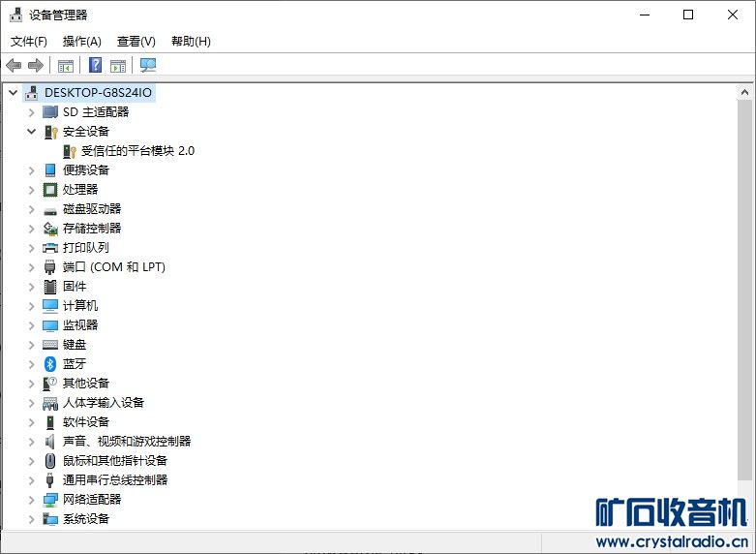Click the 网络适配器 network icon
756x554 pixels.
coord(50,500)
